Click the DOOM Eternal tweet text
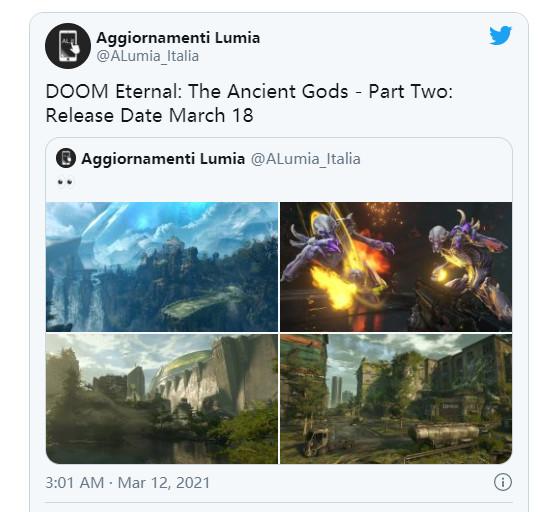 pos(249,103)
